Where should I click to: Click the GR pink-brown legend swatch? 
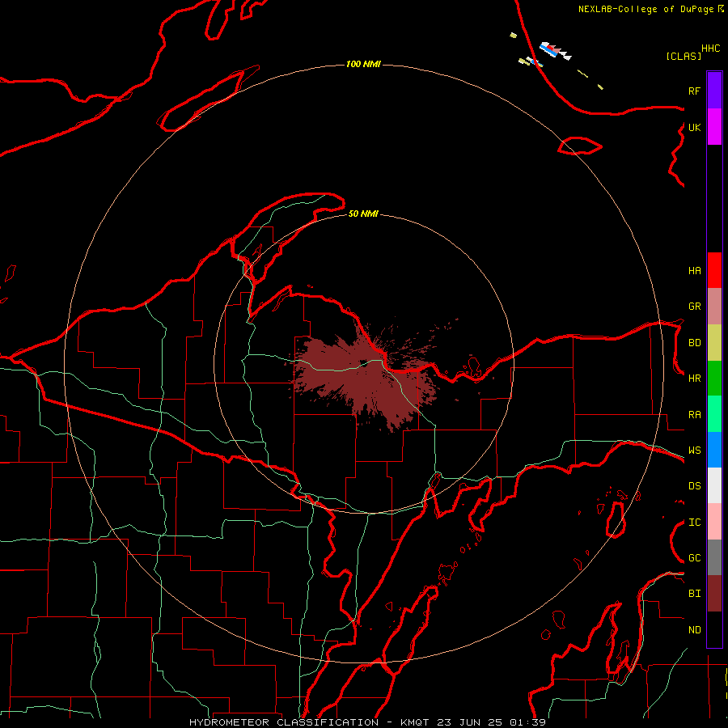click(714, 307)
